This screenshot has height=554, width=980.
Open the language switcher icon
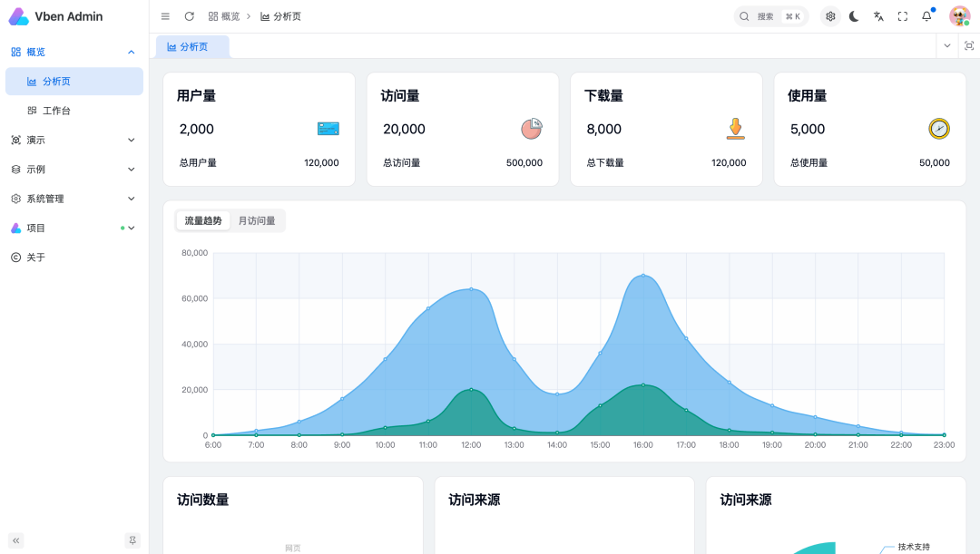(x=877, y=15)
